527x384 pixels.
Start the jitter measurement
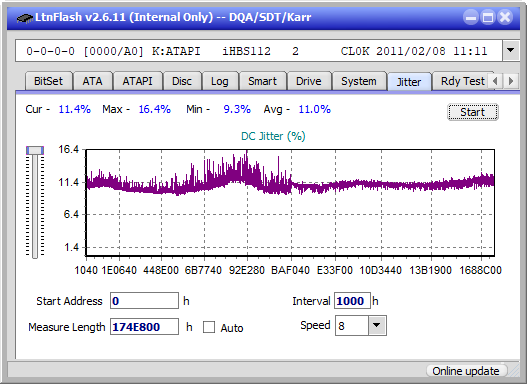(x=473, y=112)
